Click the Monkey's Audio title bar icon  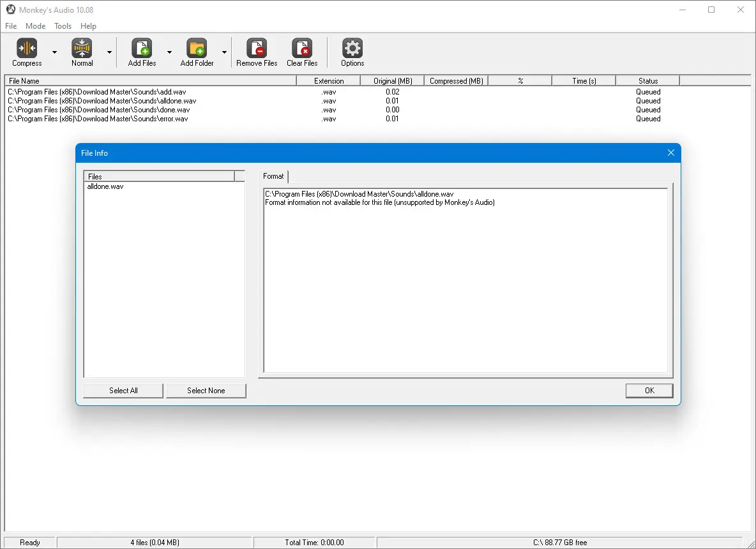coord(11,10)
